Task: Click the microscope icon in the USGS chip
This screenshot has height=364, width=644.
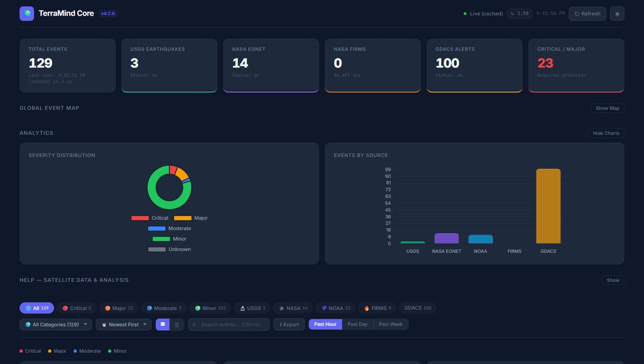Action: click(x=243, y=308)
